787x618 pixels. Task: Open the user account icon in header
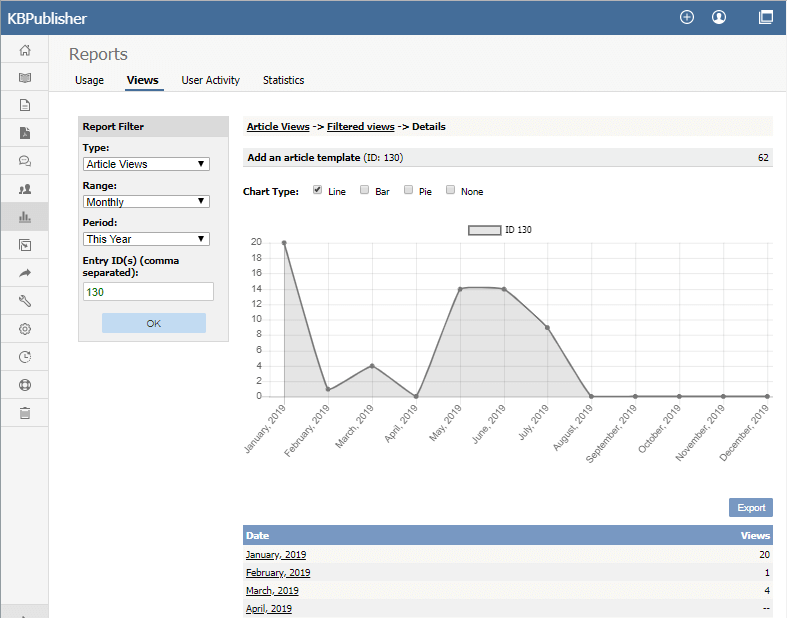pyautogui.click(x=719, y=17)
